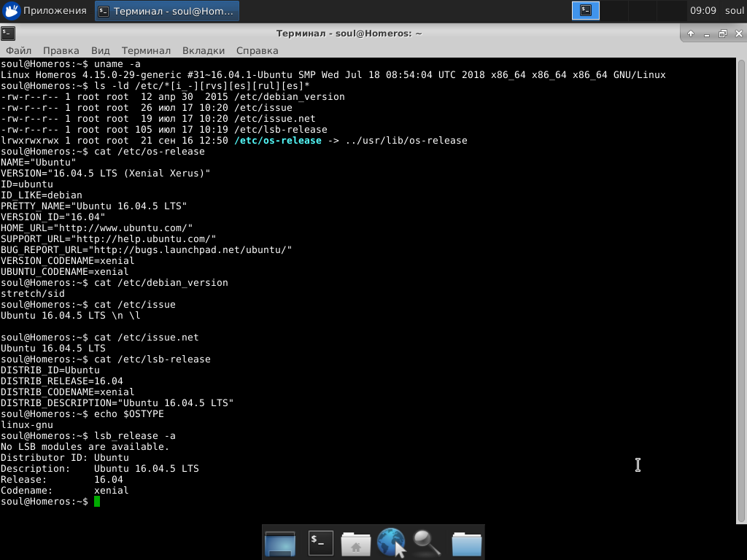Click the green cursor at the prompt
Screen dimensions: 747x560
(x=97, y=502)
